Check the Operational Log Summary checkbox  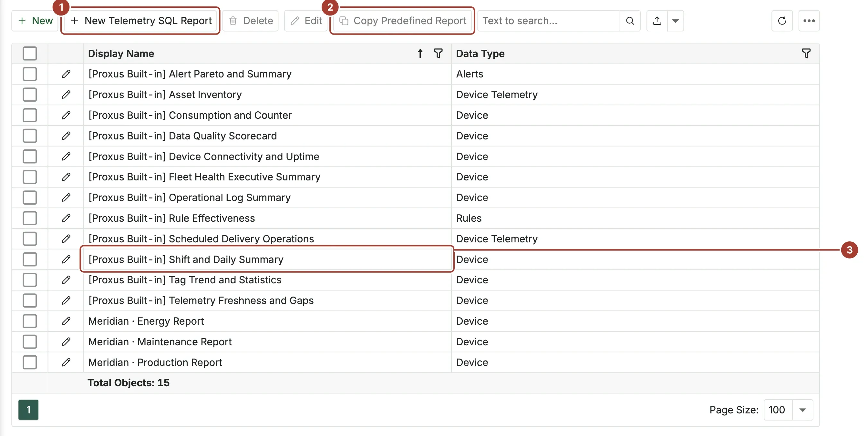point(30,198)
